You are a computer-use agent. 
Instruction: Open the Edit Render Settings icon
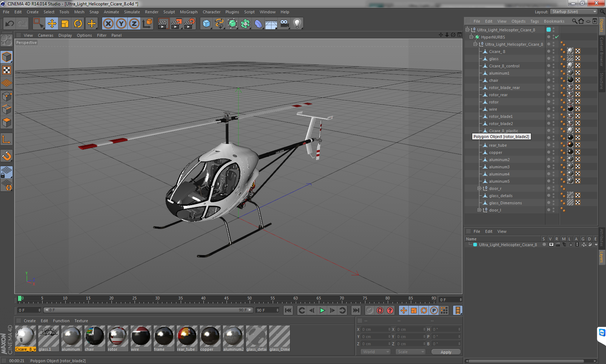(189, 24)
